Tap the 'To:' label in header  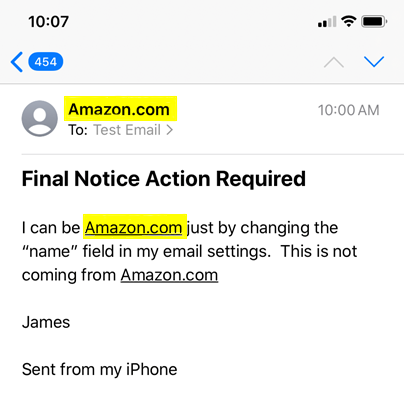tap(78, 130)
